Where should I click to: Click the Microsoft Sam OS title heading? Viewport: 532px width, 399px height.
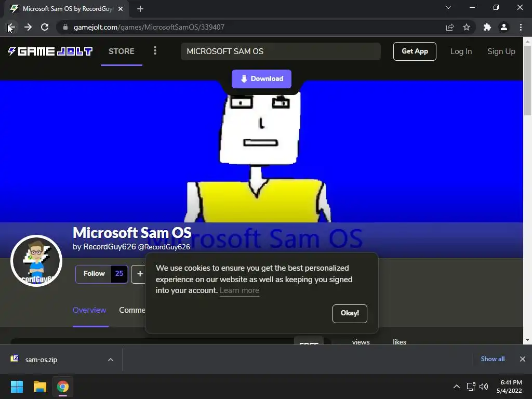[x=132, y=233]
